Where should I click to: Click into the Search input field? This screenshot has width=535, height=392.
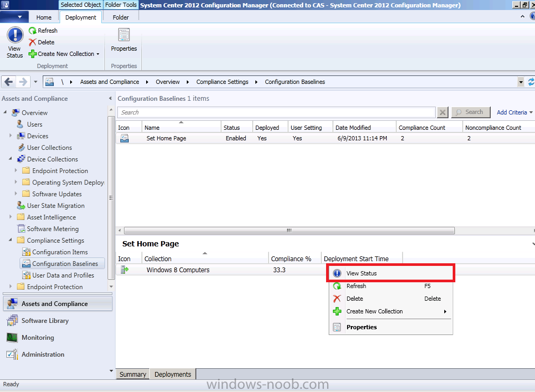point(276,112)
